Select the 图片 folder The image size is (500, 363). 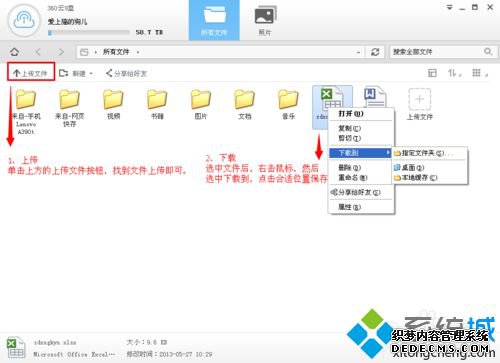[201, 104]
